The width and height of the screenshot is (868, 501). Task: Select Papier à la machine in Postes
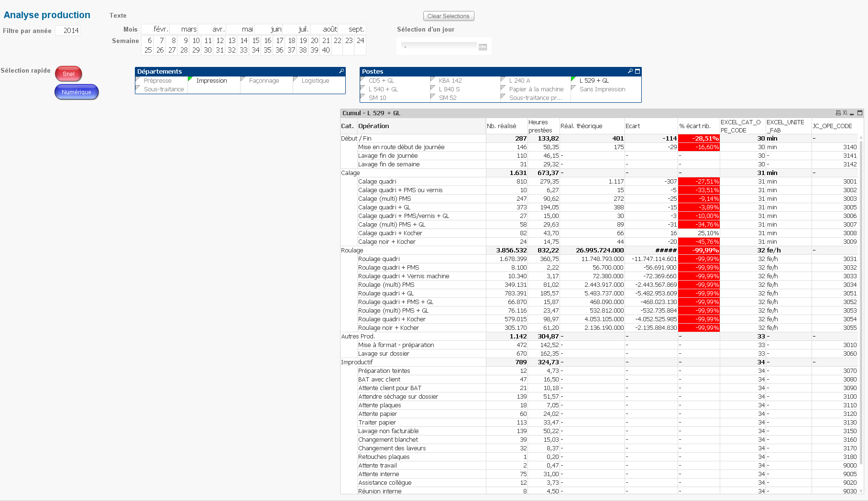coord(536,89)
